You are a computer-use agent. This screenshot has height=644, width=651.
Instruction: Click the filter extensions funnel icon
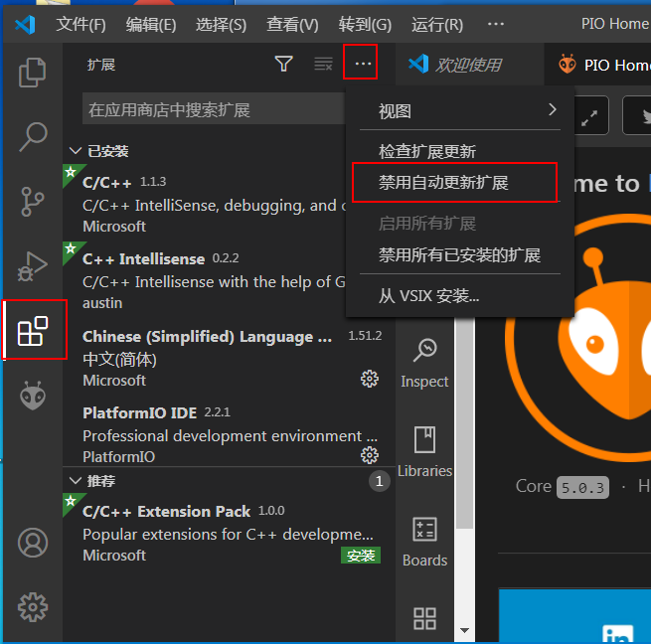(284, 64)
